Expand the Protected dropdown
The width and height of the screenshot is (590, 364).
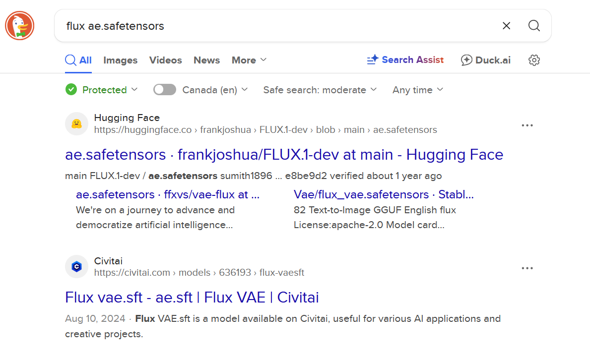pos(103,90)
